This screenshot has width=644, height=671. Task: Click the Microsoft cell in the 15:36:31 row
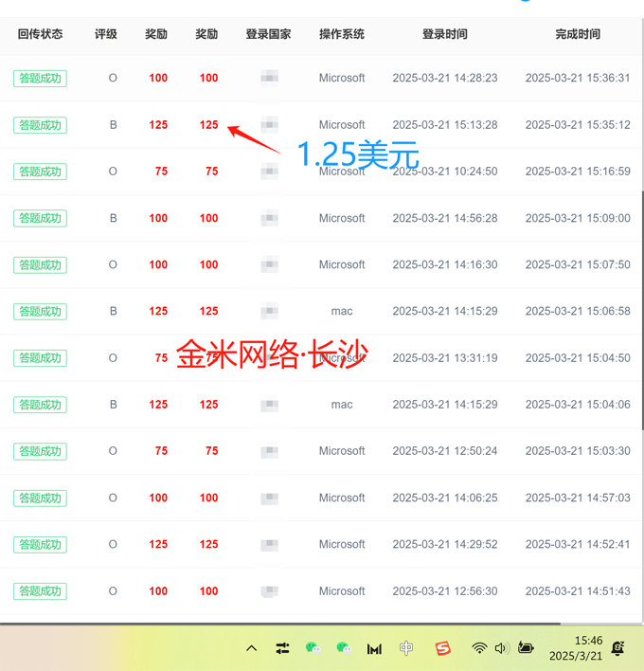tap(342, 78)
